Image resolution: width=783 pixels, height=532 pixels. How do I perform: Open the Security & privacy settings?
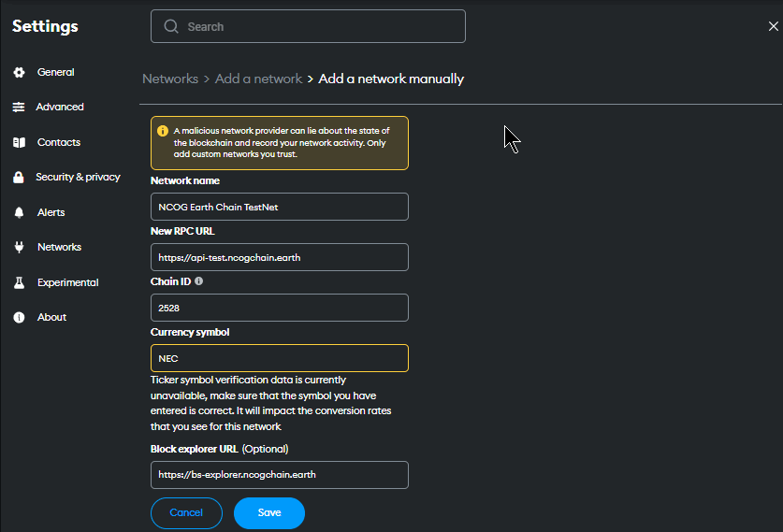pyautogui.click(x=78, y=178)
